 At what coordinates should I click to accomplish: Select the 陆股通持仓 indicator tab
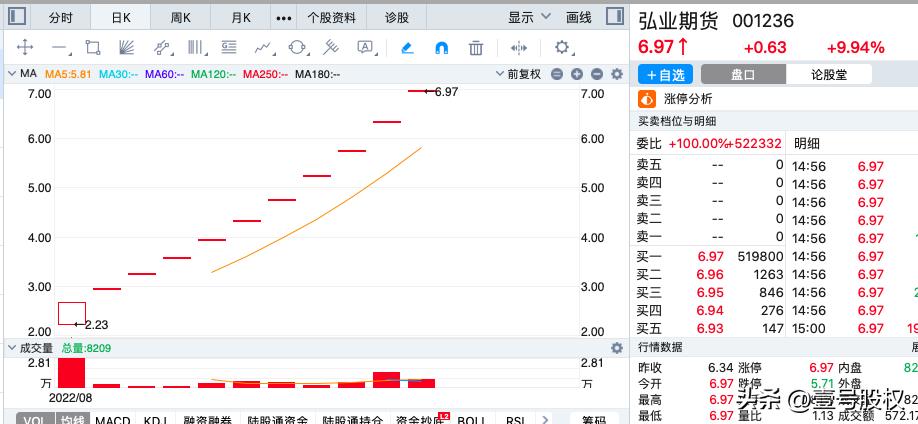click(x=352, y=419)
